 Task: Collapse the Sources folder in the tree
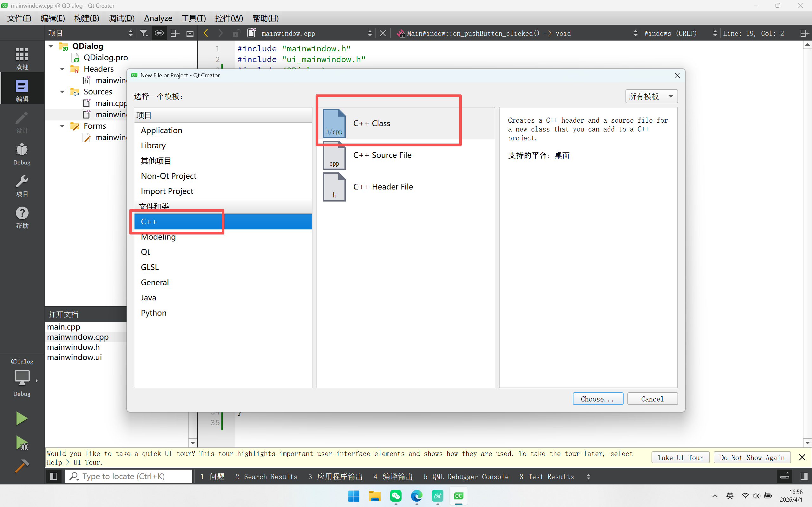point(62,92)
